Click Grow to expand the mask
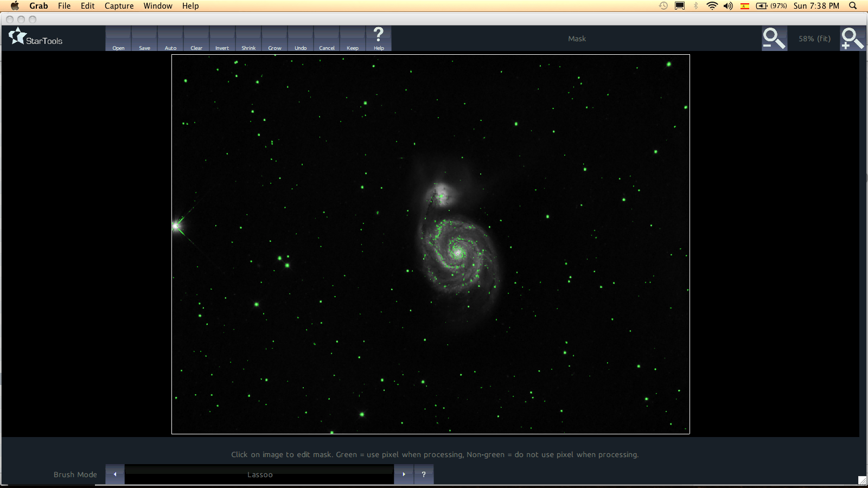This screenshot has width=868, height=488. pyautogui.click(x=275, y=39)
